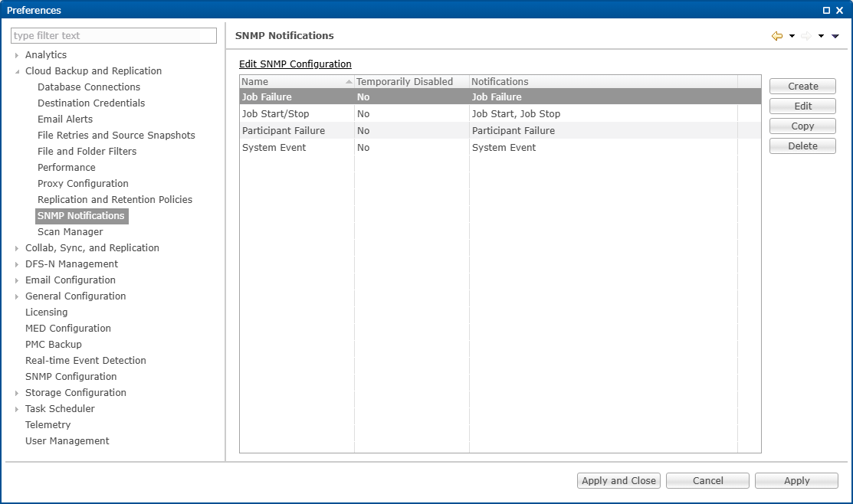Click the Create button

coord(802,86)
